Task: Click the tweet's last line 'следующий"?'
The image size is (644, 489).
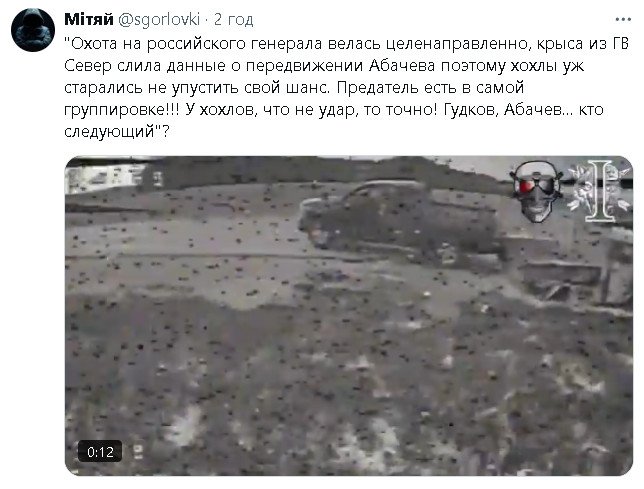Action: tap(116, 132)
